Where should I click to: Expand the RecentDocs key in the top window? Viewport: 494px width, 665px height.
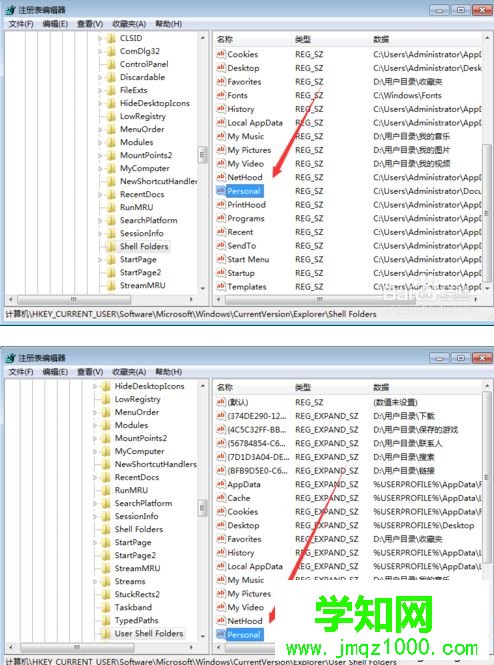100,195
